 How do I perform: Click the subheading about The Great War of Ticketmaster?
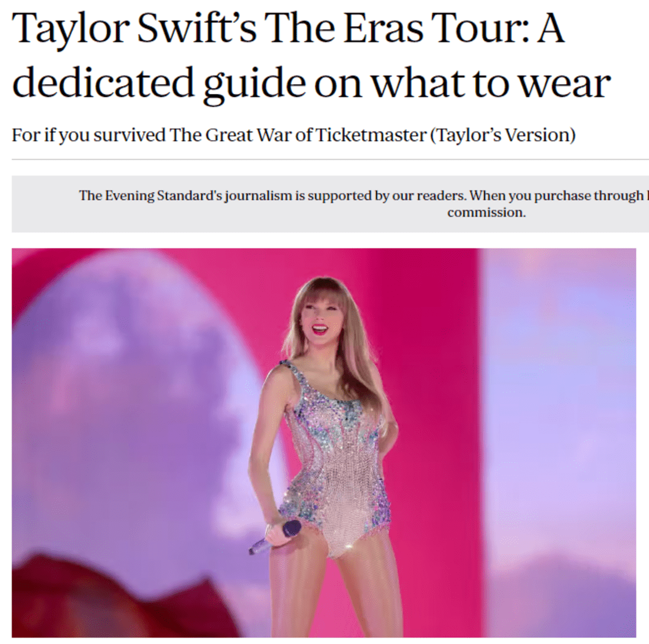point(293,136)
